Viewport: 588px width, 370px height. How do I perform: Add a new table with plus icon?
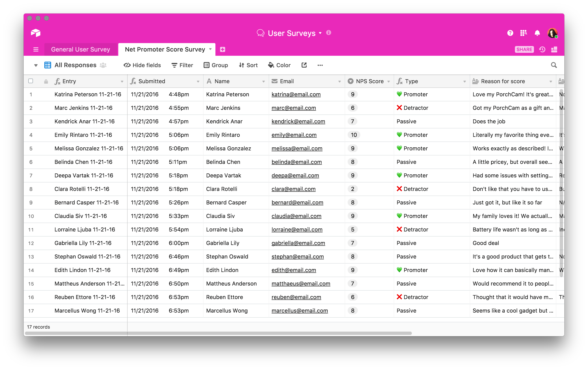(222, 50)
